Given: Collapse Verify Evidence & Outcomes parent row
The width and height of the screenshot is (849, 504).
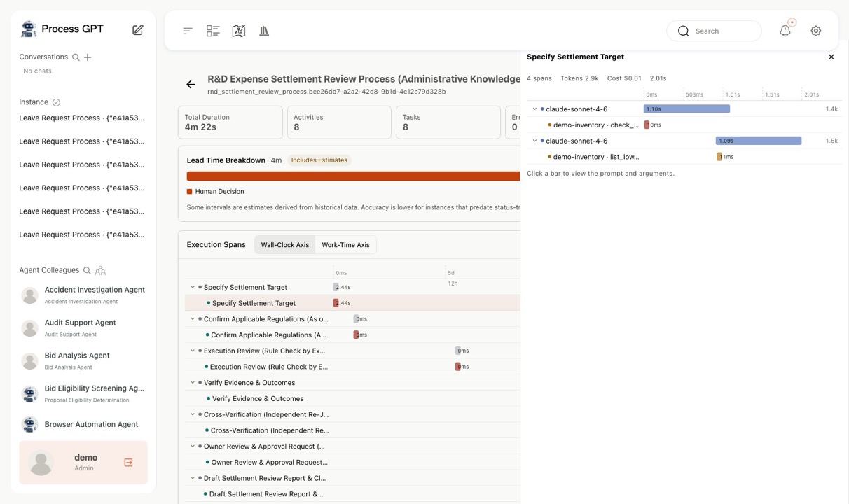Looking at the screenshot, I should click(x=193, y=383).
